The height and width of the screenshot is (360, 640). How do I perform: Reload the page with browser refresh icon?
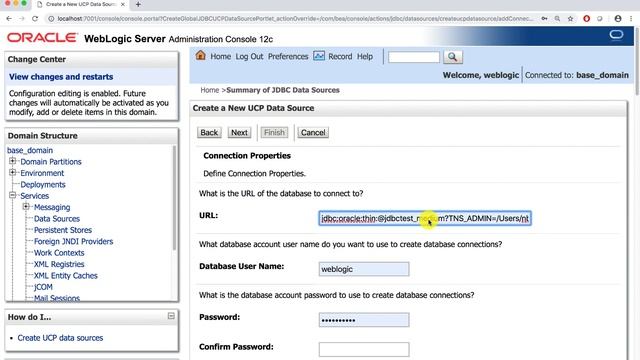tap(35, 18)
